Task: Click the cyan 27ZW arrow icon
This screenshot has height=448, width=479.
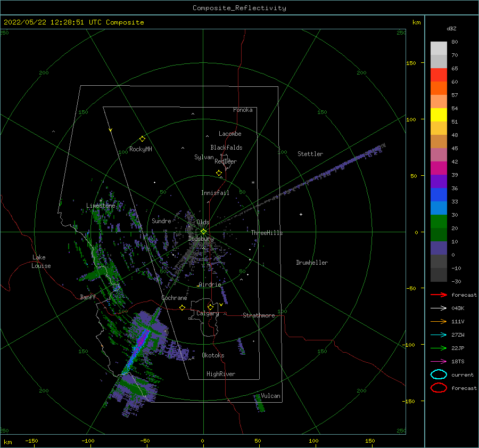Action: point(439,335)
